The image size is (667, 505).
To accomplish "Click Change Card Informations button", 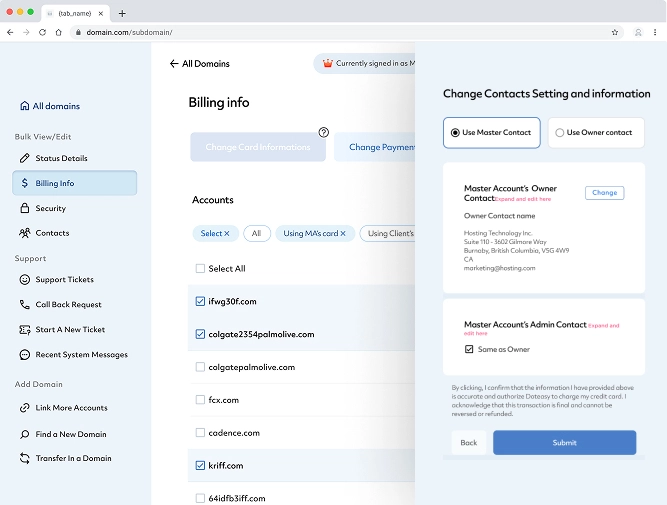I will 258,147.
